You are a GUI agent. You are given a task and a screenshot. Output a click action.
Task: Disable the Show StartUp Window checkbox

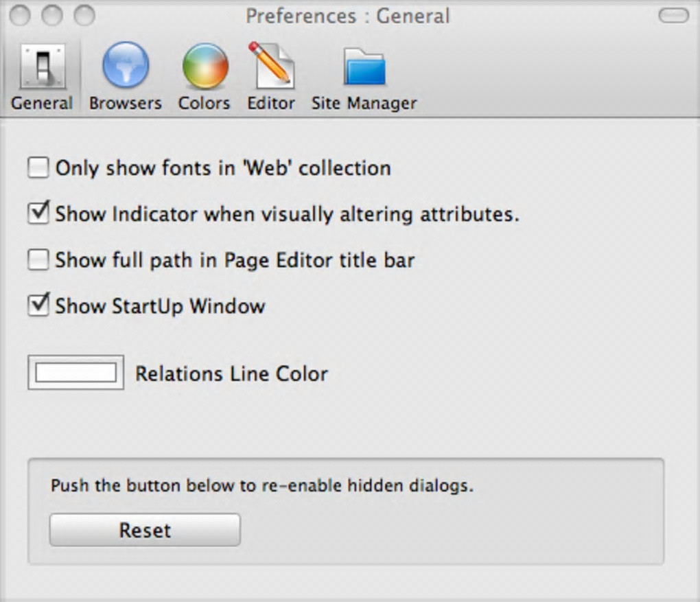pos(38,305)
